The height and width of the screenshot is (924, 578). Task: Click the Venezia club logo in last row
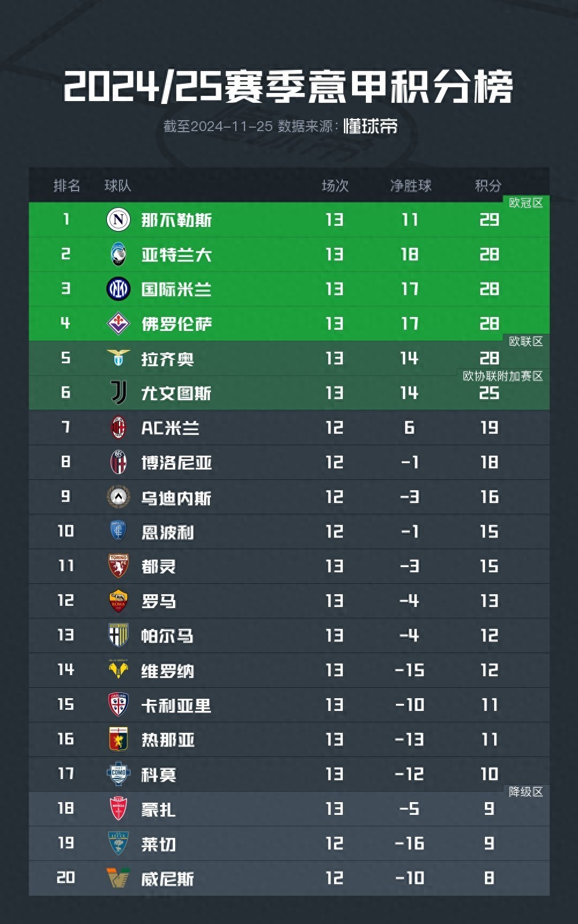pos(118,878)
